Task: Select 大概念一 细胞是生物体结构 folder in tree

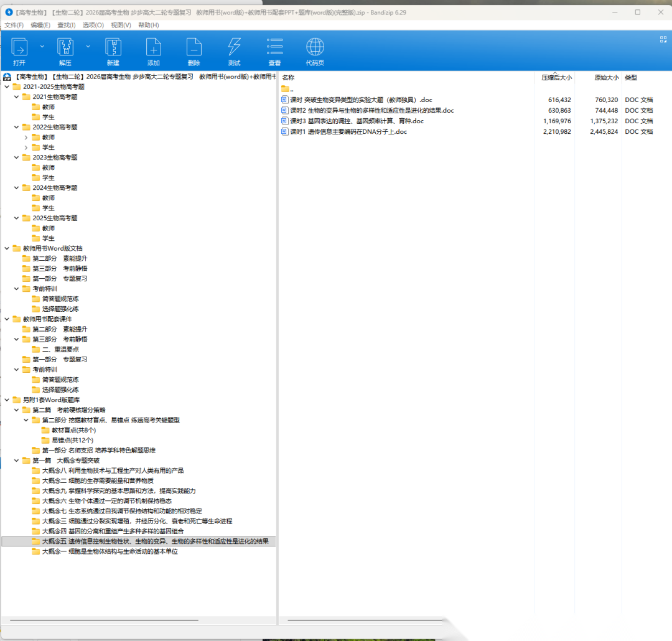Action: pyautogui.click(x=110, y=551)
